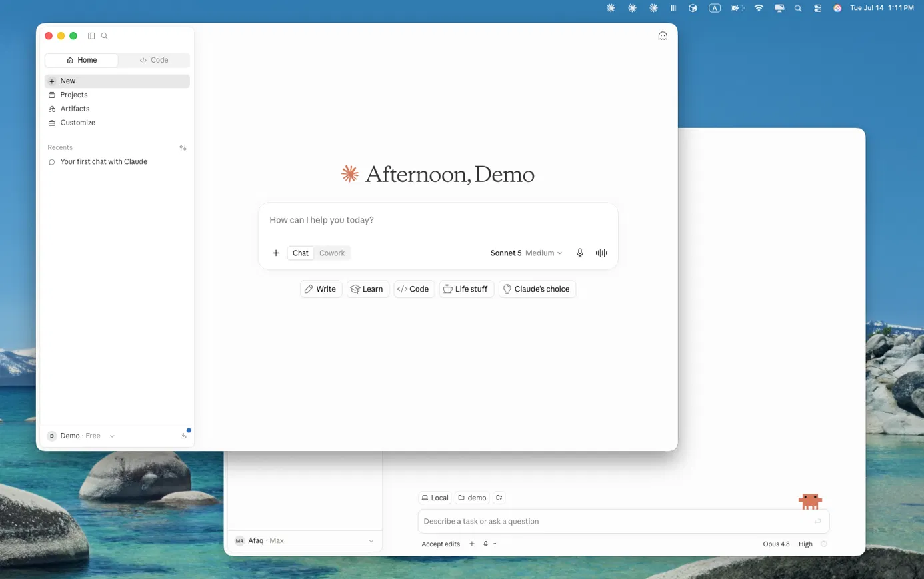
Task: Click the date and time in menu bar
Action: (x=882, y=8)
